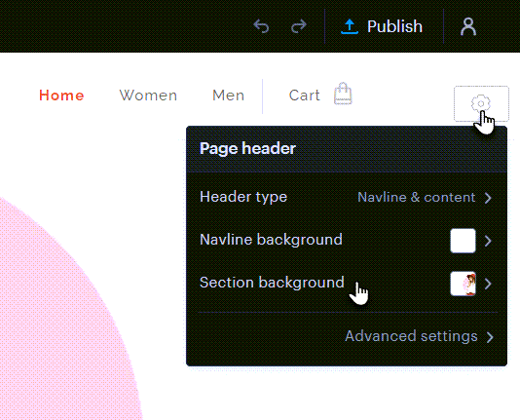Click the Cart navigation label

click(x=305, y=95)
